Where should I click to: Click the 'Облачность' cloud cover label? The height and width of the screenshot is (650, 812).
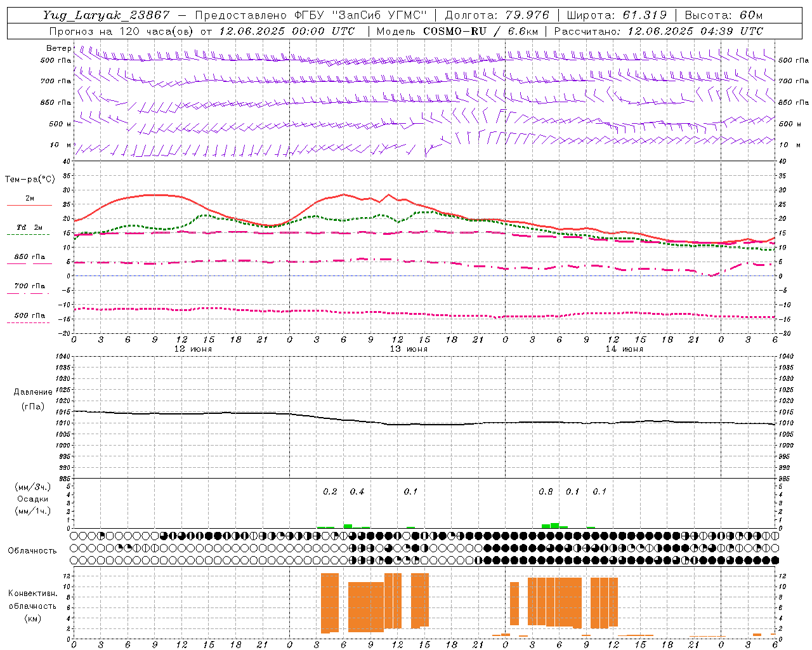click(x=32, y=551)
